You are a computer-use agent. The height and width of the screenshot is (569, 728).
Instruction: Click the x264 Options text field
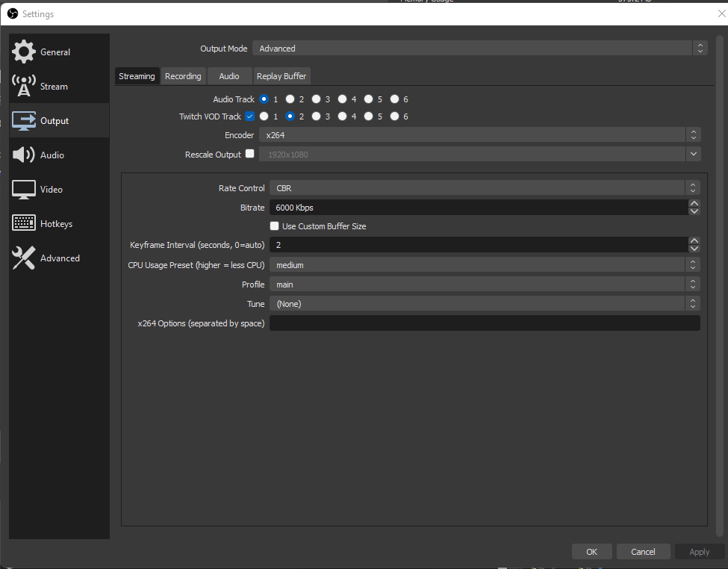(x=485, y=323)
